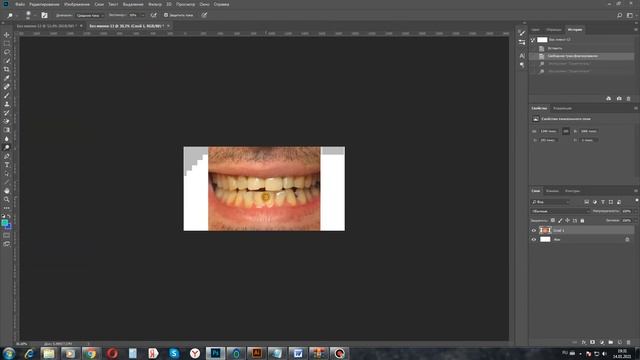640x360 pixels.
Task: Toggle link width and height in Properties
Action: tap(565, 131)
